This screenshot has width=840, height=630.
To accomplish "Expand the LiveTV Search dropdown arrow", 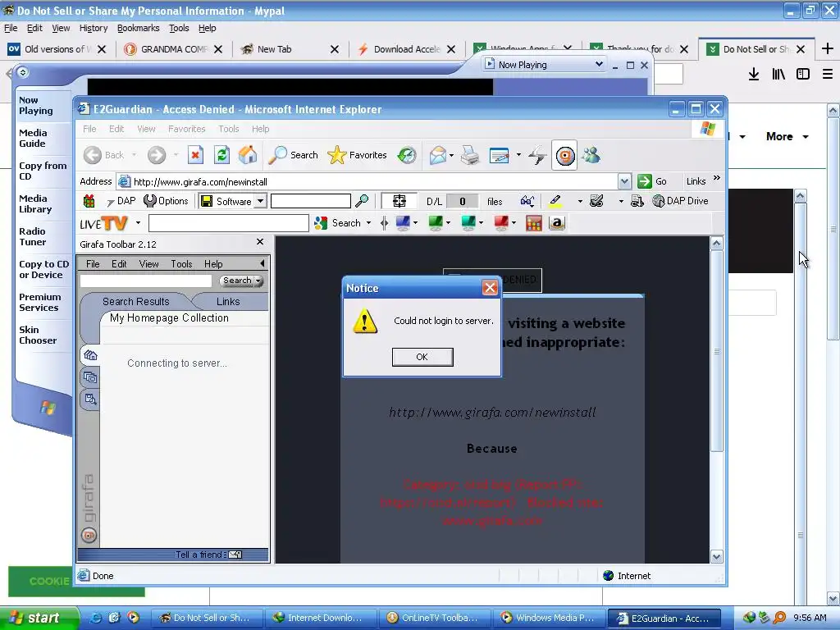I will [368, 223].
